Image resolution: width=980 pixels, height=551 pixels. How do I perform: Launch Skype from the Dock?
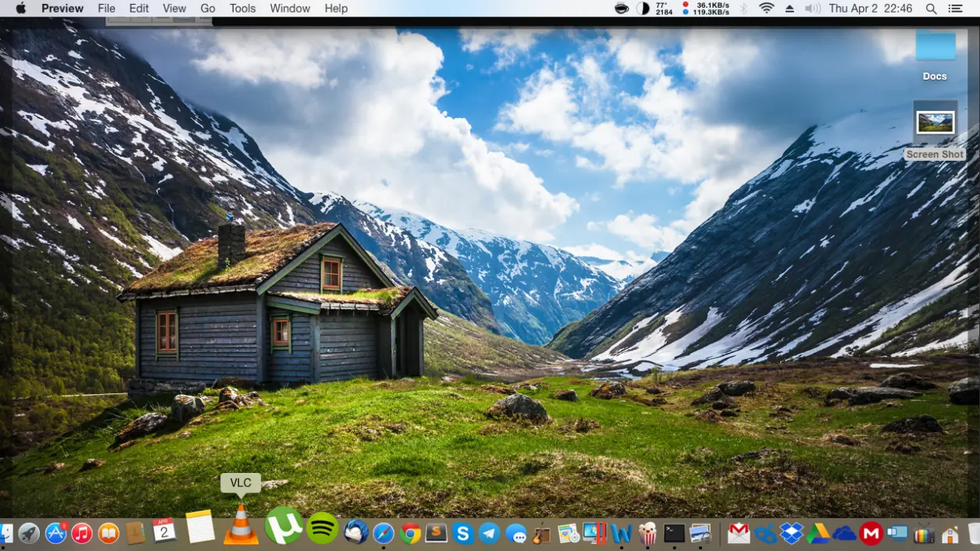click(x=463, y=533)
